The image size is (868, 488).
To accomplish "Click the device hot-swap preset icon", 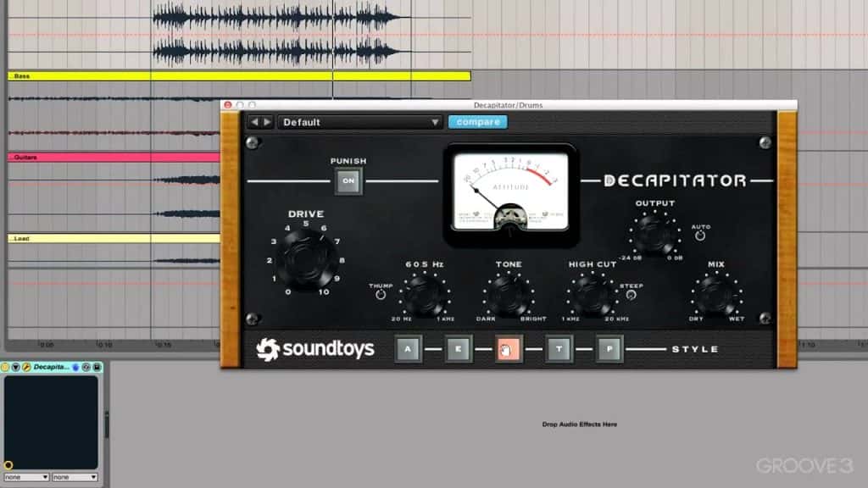I will [x=86, y=367].
